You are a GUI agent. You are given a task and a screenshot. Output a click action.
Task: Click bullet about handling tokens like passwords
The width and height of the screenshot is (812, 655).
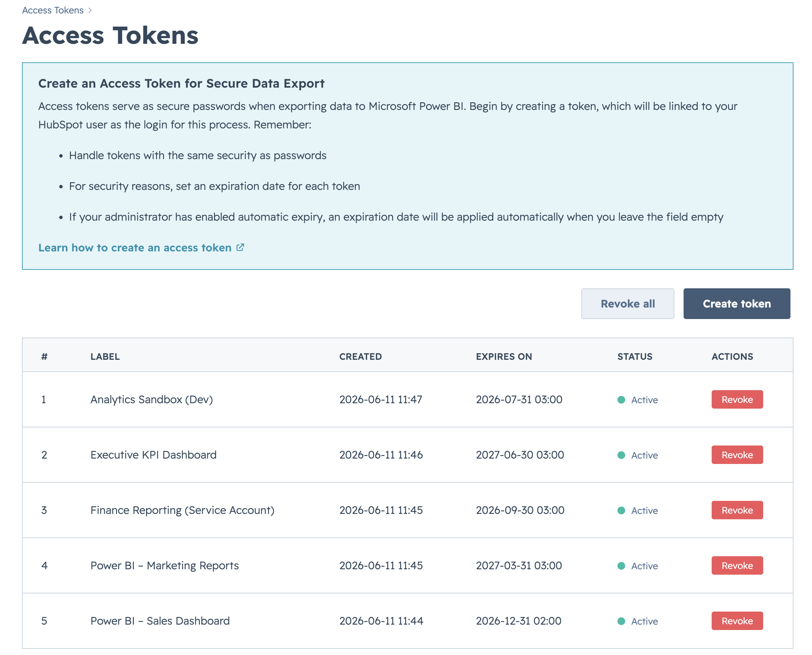click(198, 155)
